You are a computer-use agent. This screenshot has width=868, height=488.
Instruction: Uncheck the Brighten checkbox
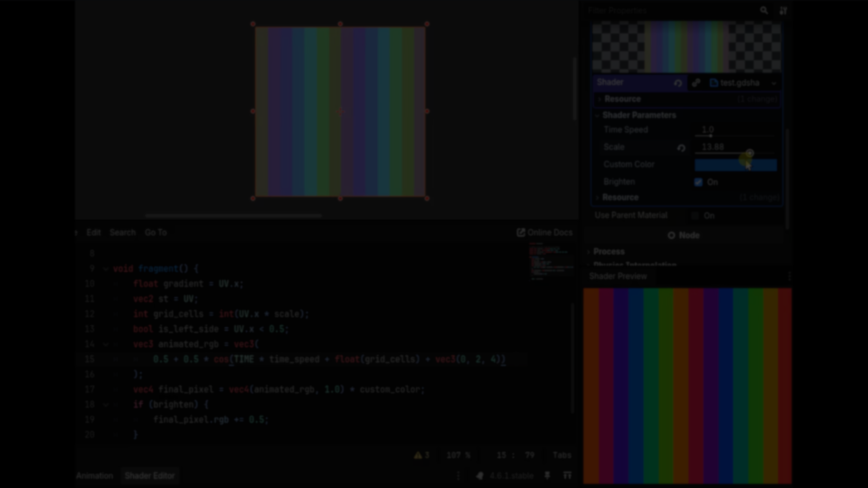click(x=698, y=182)
